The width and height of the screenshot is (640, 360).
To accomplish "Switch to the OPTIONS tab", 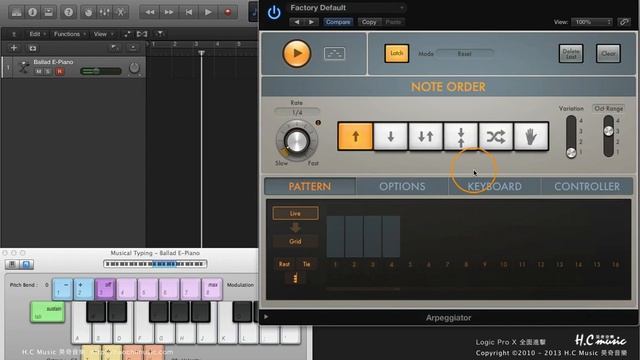I will [402, 187].
